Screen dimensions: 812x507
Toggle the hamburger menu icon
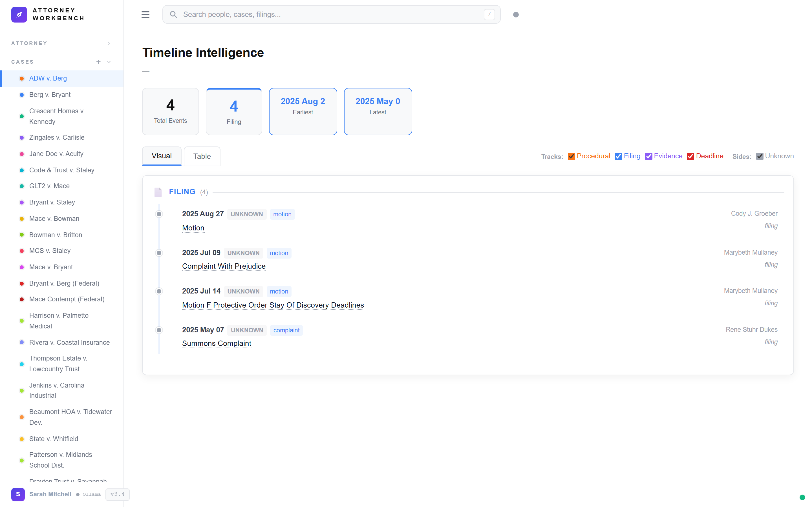[145, 14]
